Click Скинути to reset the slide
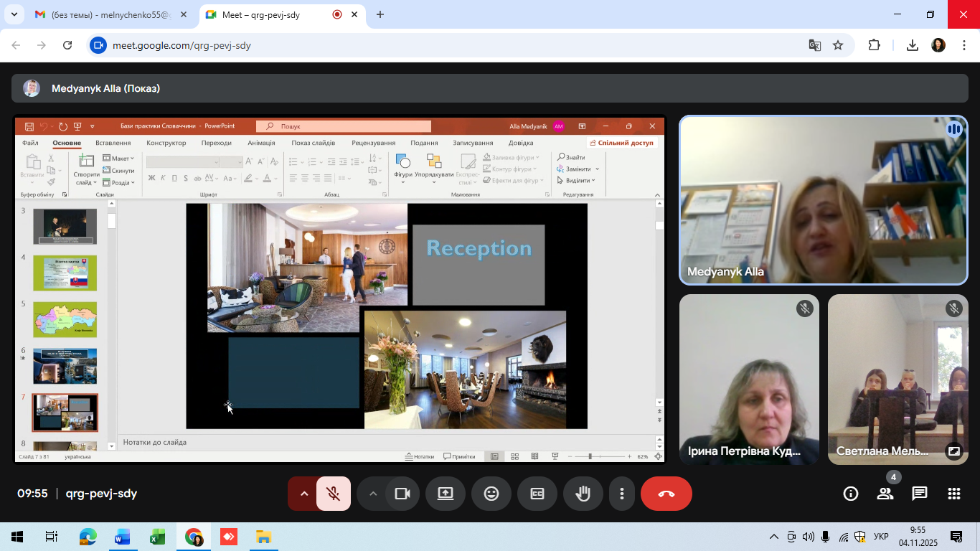The width and height of the screenshot is (980, 551). [x=118, y=171]
